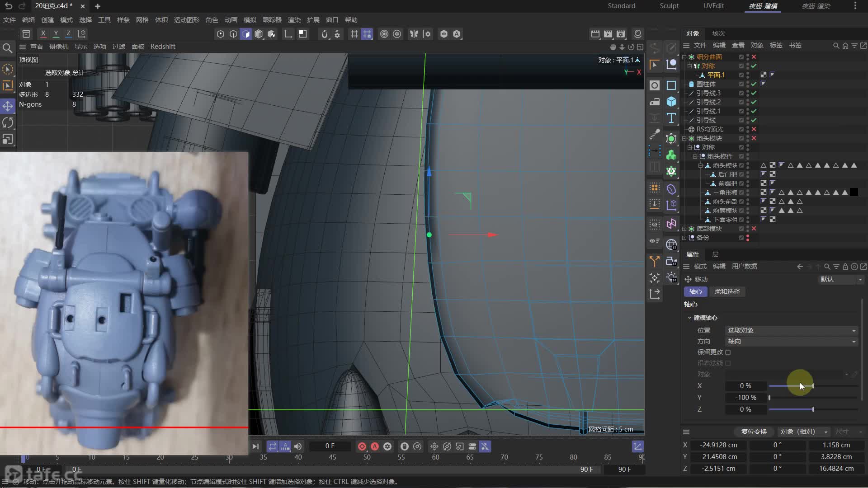Click the magnet snap icon in top toolbar
This screenshot has width=868, height=488.
click(324, 34)
